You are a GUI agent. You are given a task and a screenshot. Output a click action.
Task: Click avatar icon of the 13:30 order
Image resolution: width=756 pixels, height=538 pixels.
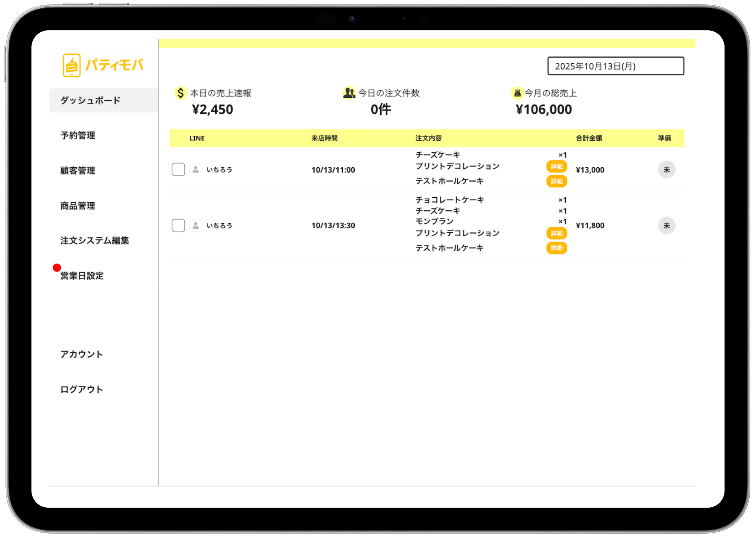[195, 225]
